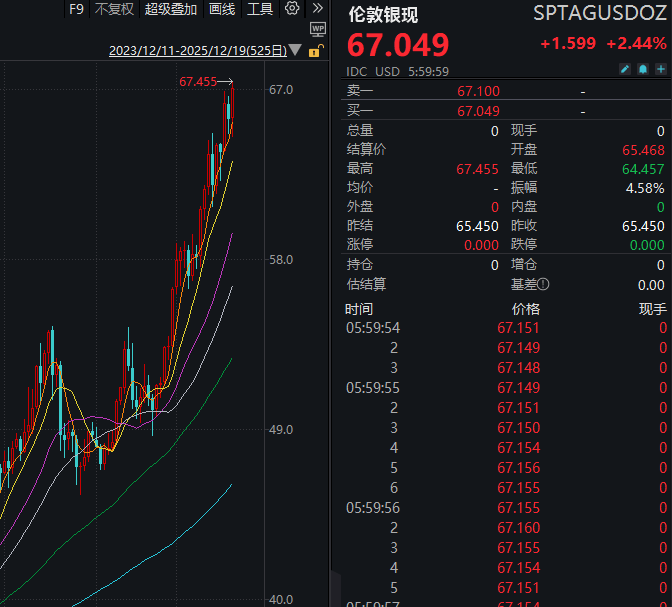Open the F9 menu item
This screenshot has width=672, height=607.
tap(76, 9)
